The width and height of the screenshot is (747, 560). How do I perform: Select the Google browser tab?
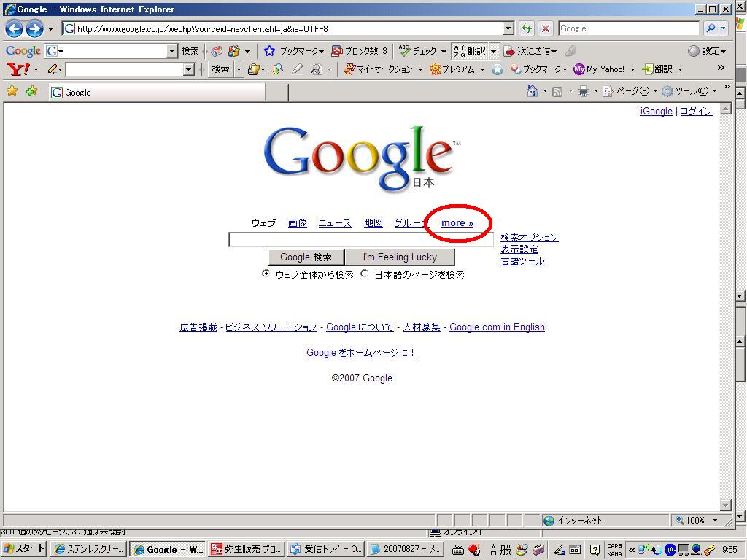point(158,93)
